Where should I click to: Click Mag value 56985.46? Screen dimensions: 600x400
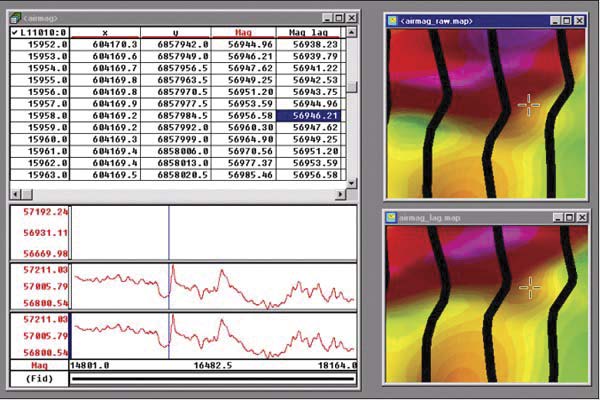pyautogui.click(x=250, y=175)
